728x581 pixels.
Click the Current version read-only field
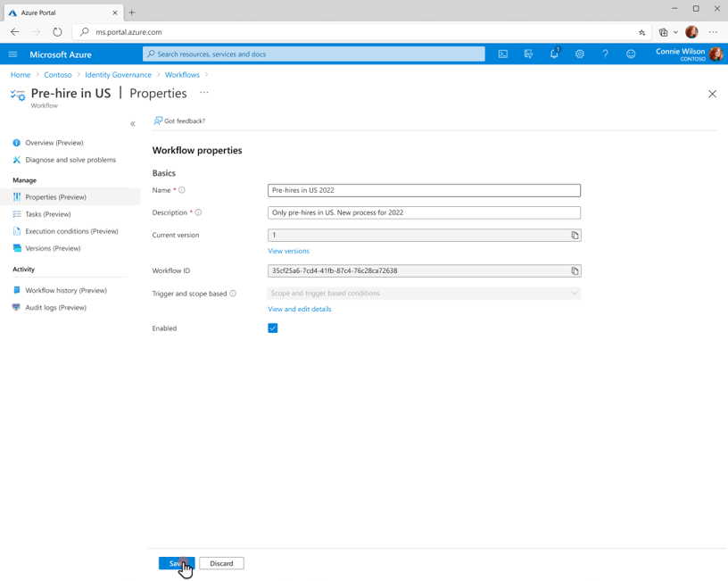[424, 235]
